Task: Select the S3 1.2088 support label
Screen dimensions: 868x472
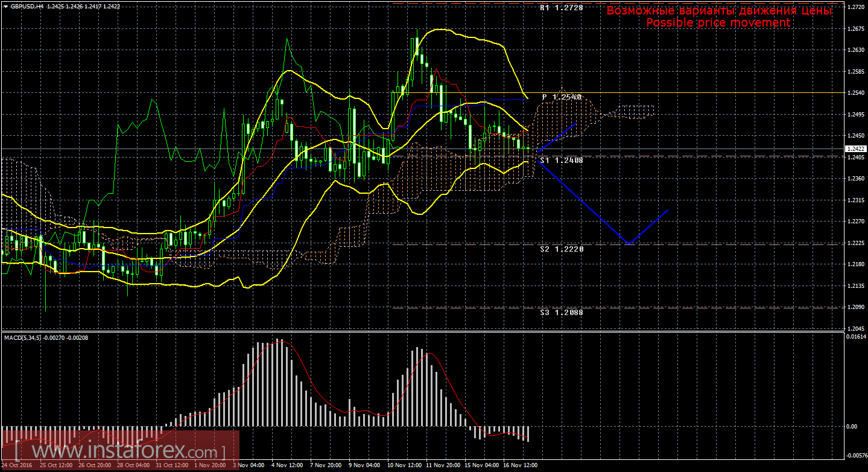Action: pyautogui.click(x=561, y=313)
